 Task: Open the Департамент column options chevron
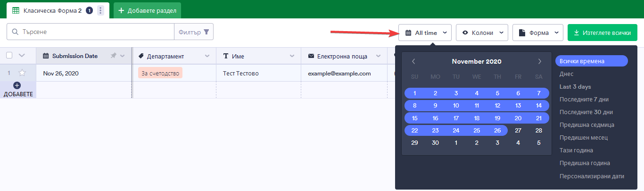click(x=207, y=56)
